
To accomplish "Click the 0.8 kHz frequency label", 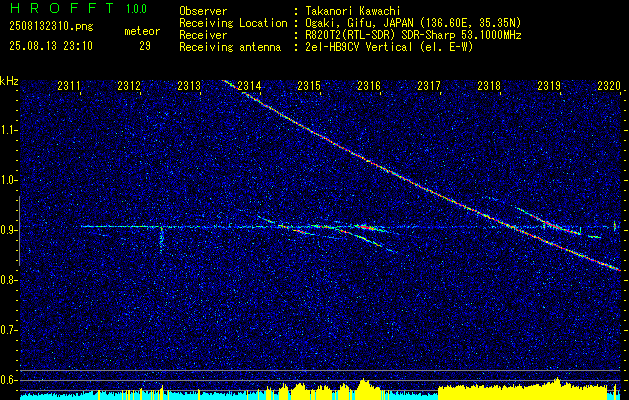I will click(8, 280).
